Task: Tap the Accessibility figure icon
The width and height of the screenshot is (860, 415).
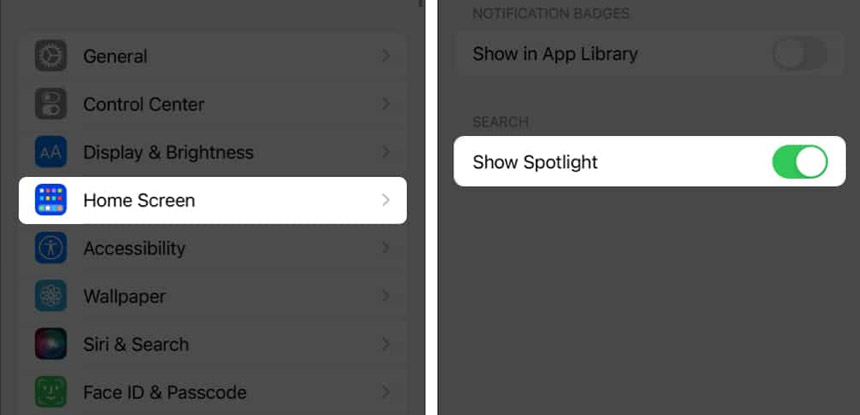Action: point(51,248)
